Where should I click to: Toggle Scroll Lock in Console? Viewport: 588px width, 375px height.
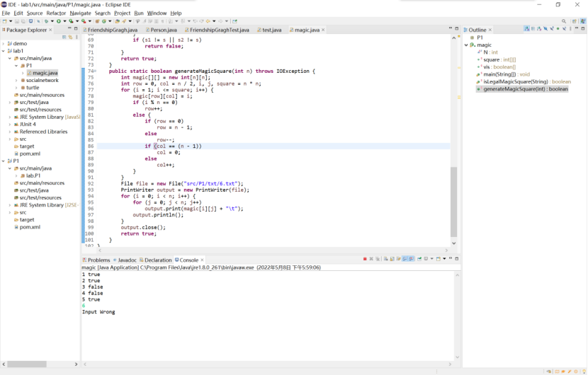392,259
